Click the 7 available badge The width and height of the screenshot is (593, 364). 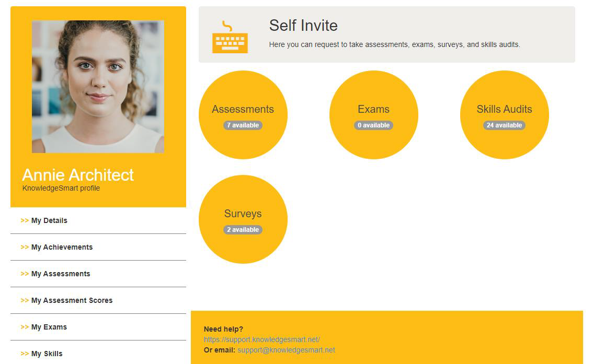tap(243, 125)
